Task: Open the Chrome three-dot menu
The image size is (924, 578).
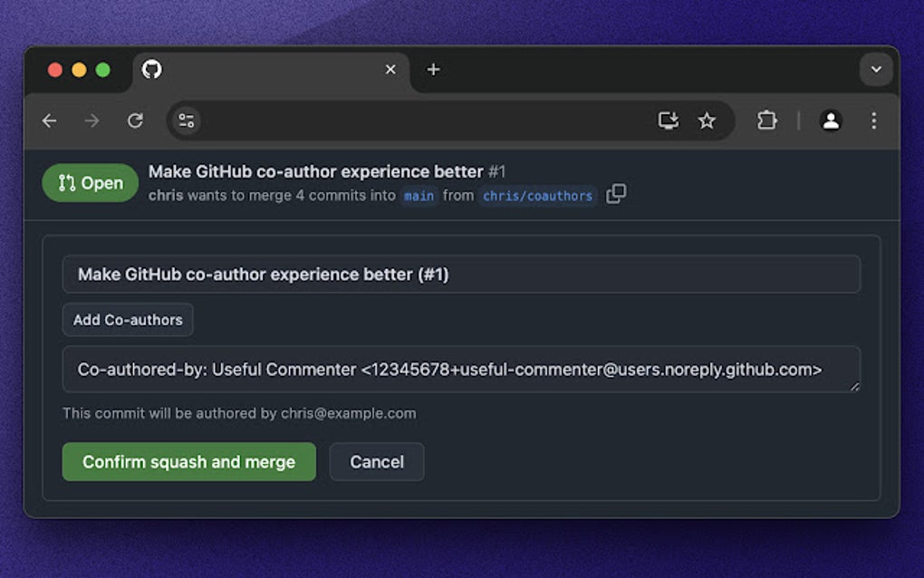Action: point(873,120)
